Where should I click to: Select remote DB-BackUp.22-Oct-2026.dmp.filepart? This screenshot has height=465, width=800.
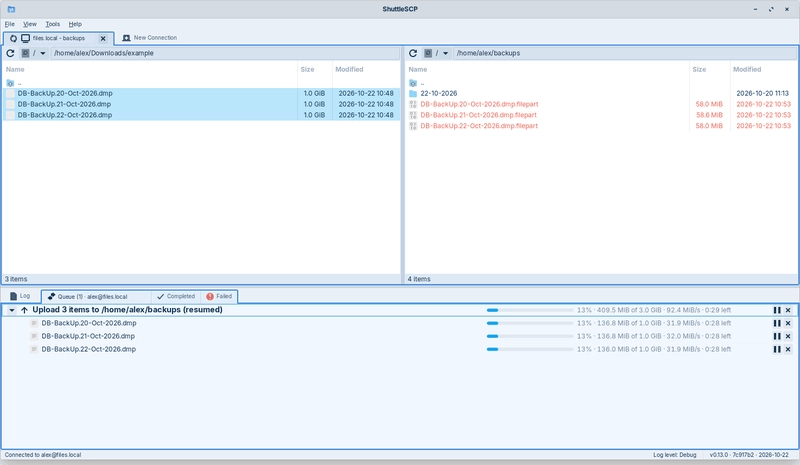tap(601, 126)
